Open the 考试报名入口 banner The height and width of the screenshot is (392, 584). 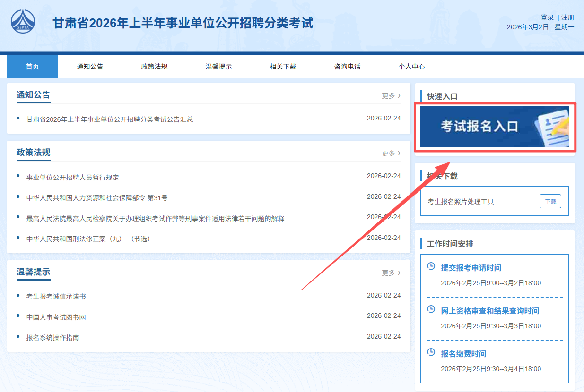(x=494, y=127)
